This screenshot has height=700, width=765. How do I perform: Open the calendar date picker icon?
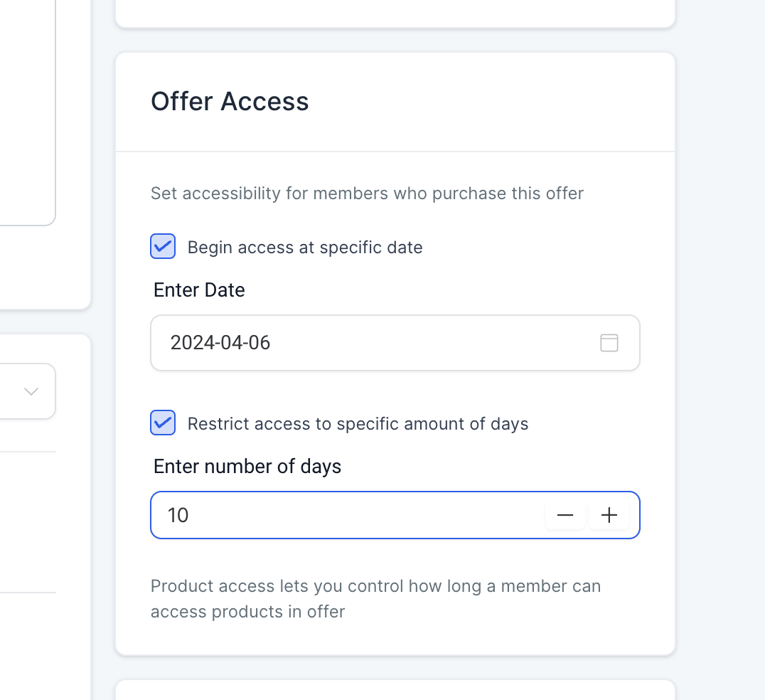point(609,343)
